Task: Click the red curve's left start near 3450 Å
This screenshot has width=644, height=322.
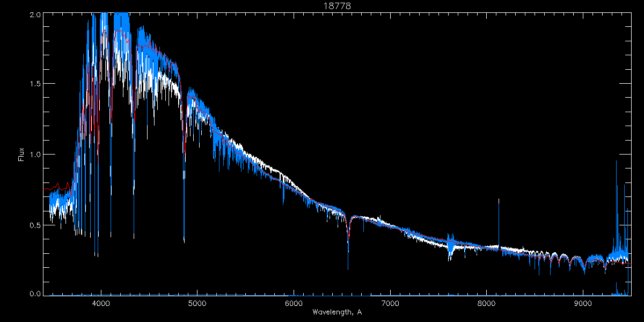Action: 45,189
